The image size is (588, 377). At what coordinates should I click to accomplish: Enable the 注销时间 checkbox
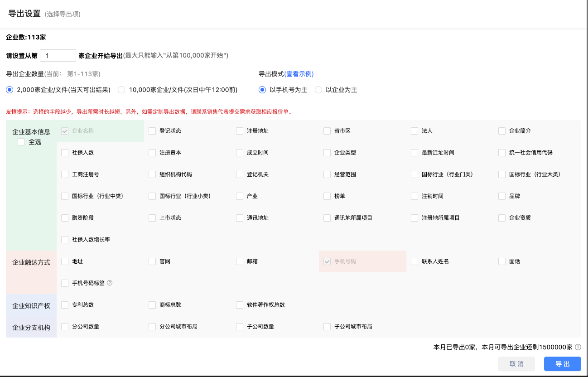pos(414,196)
